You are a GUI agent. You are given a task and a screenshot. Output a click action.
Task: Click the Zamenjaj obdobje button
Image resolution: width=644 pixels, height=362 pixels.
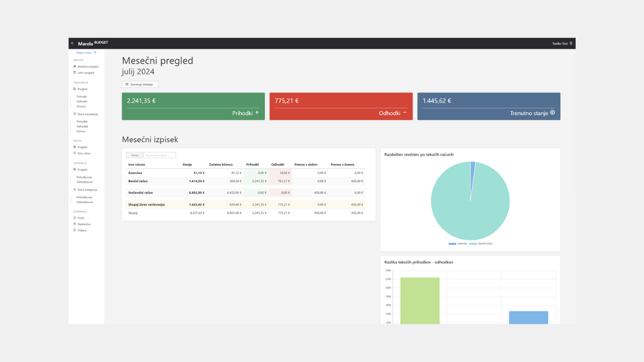tap(140, 84)
